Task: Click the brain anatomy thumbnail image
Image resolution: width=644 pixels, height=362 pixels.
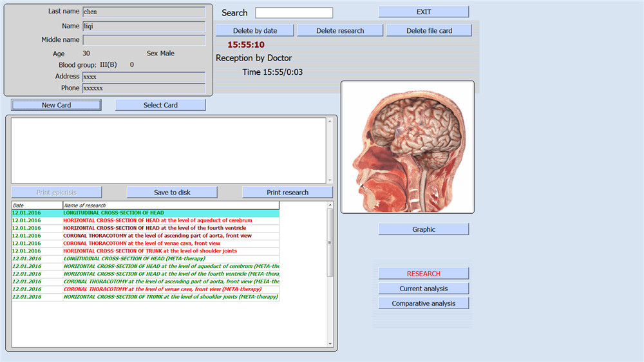Action: click(408, 147)
